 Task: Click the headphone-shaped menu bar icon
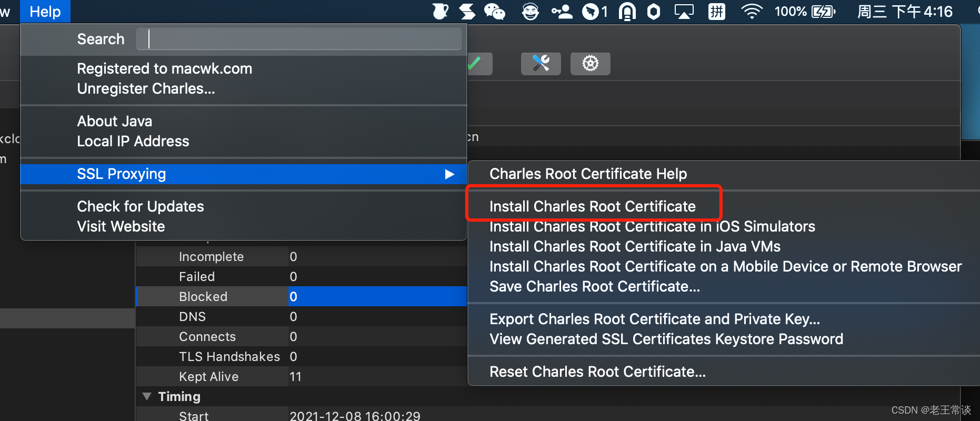tap(627, 12)
